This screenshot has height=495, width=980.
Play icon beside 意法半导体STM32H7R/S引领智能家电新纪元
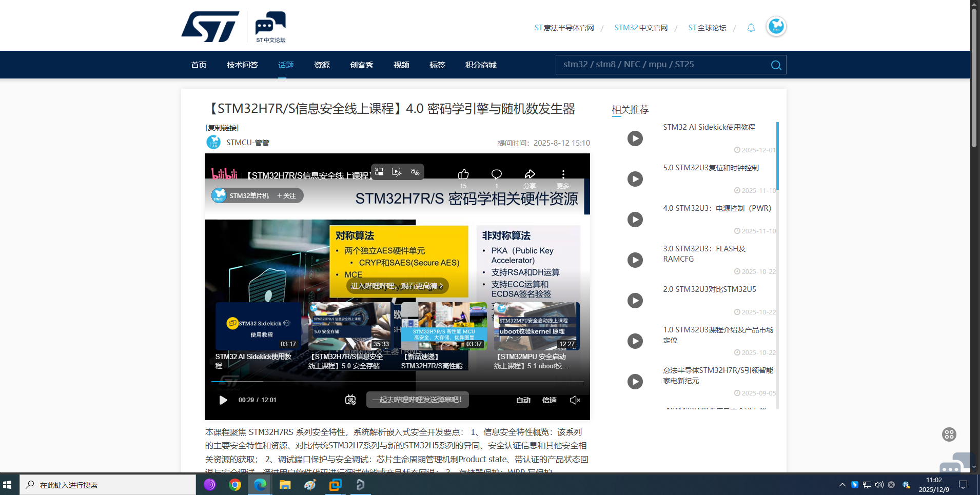[x=635, y=382]
